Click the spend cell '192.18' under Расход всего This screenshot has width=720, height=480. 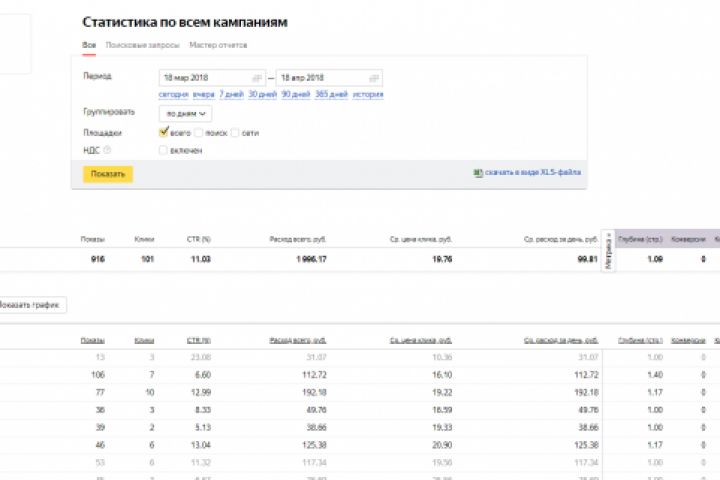tap(315, 392)
